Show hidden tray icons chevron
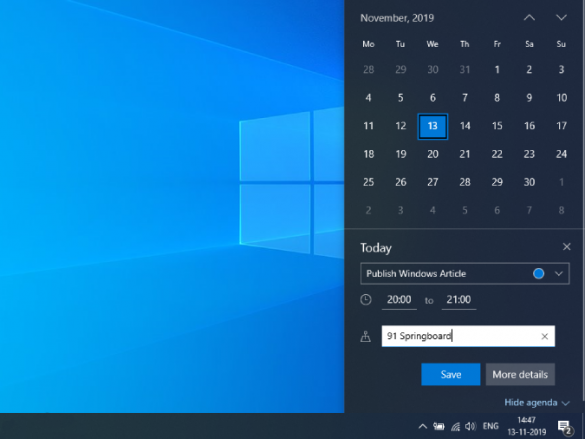The width and height of the screenshot is (585, 439). tap(422, 426)
